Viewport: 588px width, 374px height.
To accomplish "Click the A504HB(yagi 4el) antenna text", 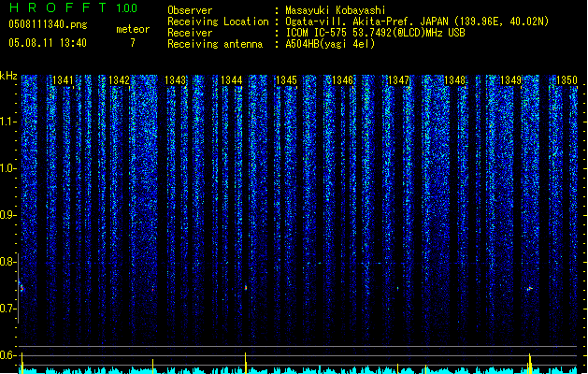I will click(x=330, y=44).
